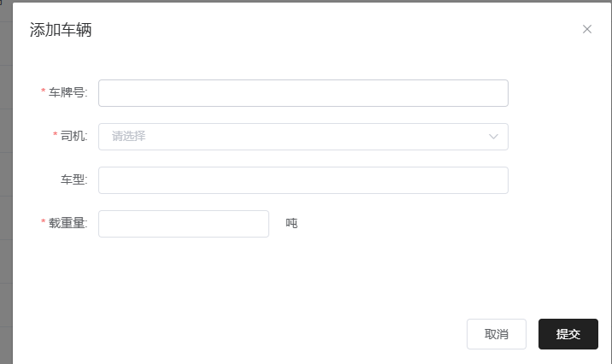
Task: Click the dimmed overlay outside the dialog
Action: coord(5,171)
